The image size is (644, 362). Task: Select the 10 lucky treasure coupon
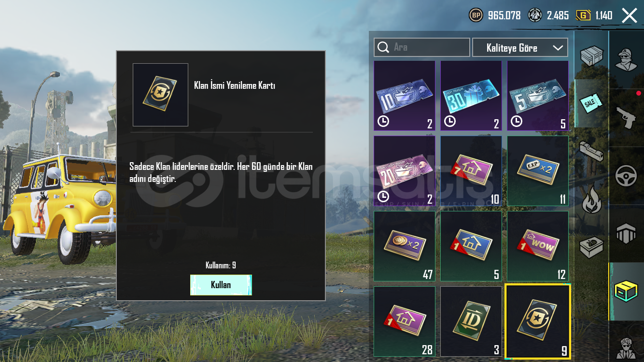(x=405, y=96)
